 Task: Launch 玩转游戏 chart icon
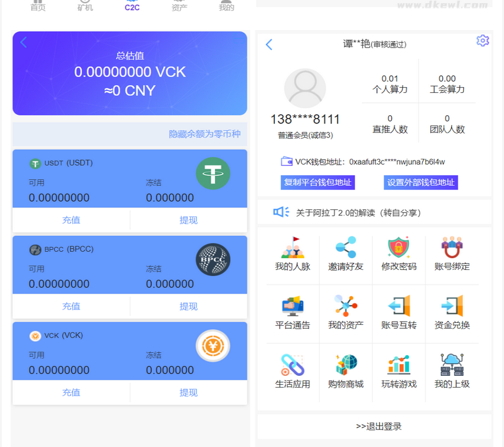399,365
